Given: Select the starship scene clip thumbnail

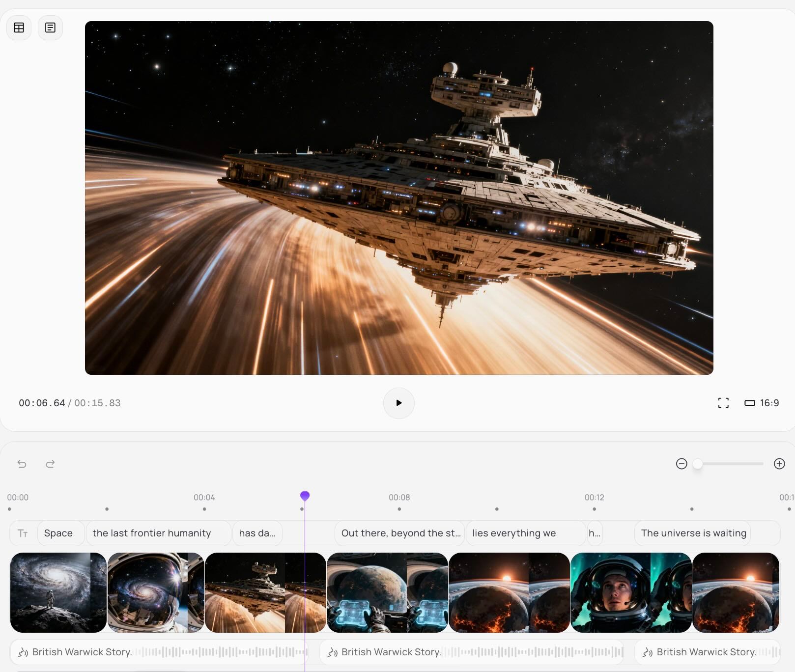Looking at the screenshot, I should (265, 592).
